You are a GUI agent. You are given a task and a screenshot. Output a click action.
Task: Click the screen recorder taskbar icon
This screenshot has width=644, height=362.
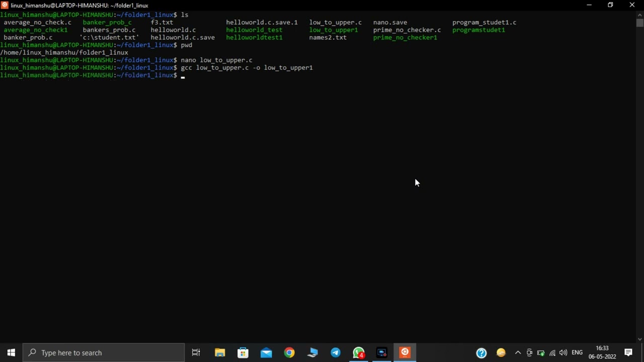pos(382,352)
